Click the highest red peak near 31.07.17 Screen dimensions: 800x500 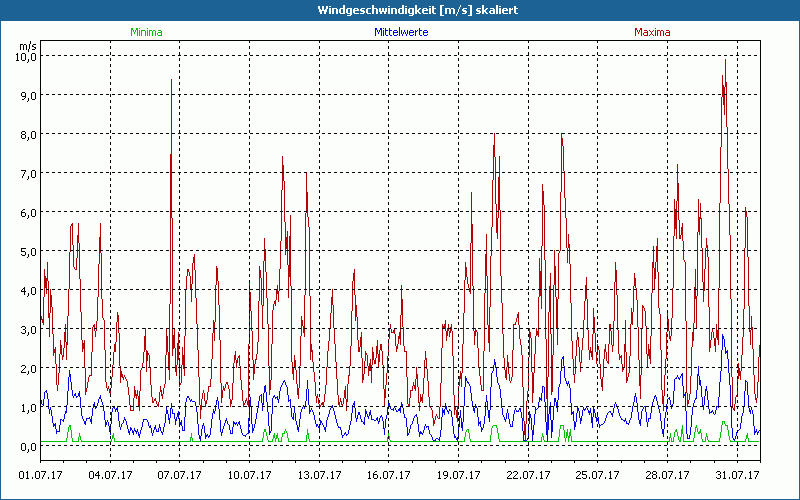(725, 61)
